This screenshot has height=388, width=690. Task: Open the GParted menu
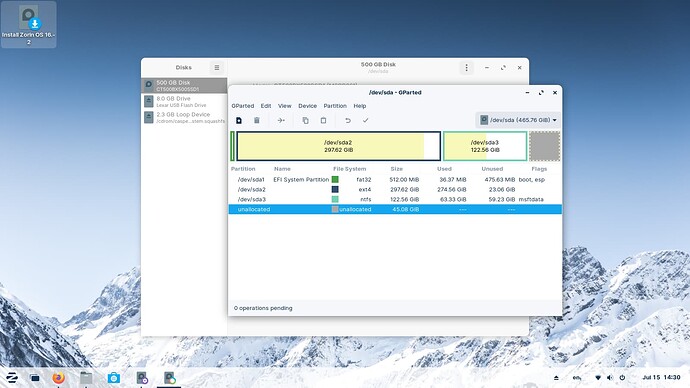242,106
